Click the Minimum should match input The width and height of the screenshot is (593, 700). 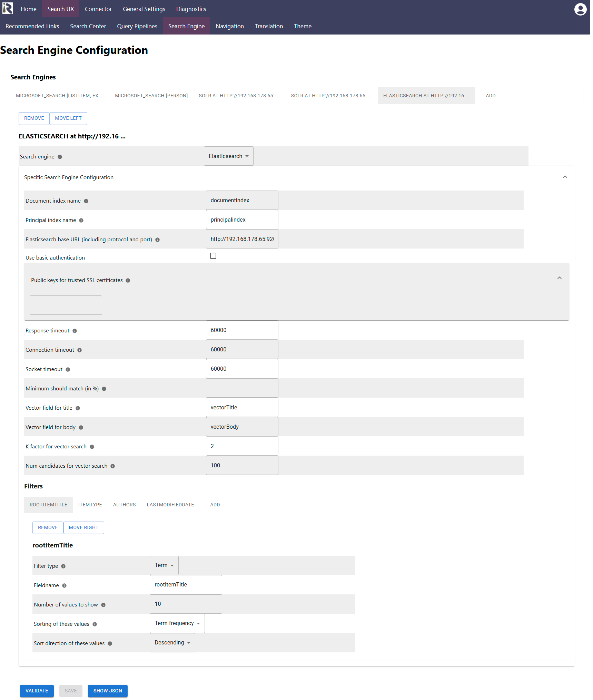242,388
